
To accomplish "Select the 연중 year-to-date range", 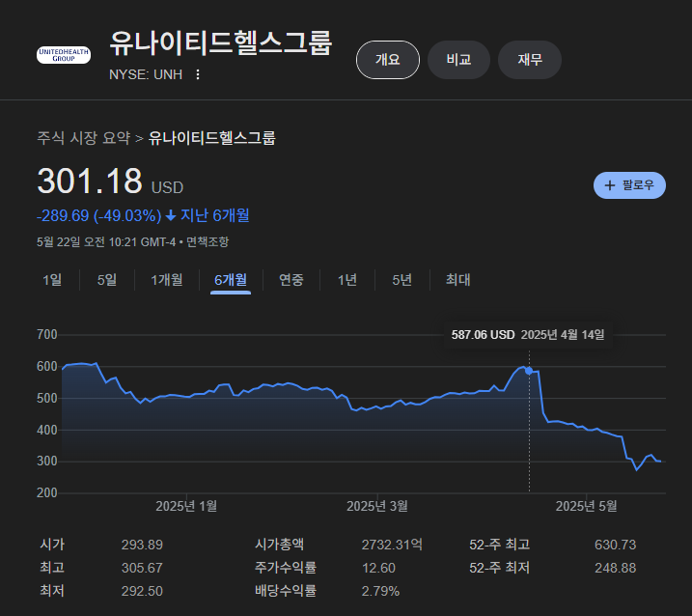I will pyautogui.click(x=291, y=280).
